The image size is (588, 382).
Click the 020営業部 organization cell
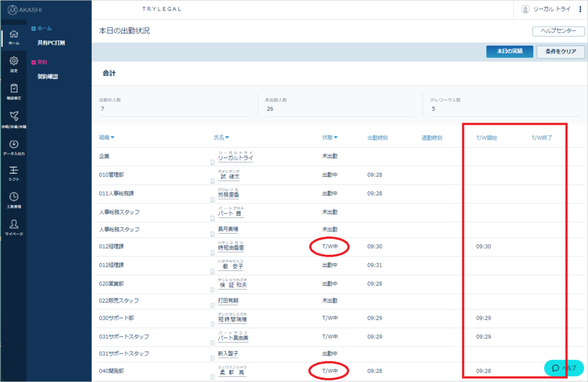[x=112, y=284]
